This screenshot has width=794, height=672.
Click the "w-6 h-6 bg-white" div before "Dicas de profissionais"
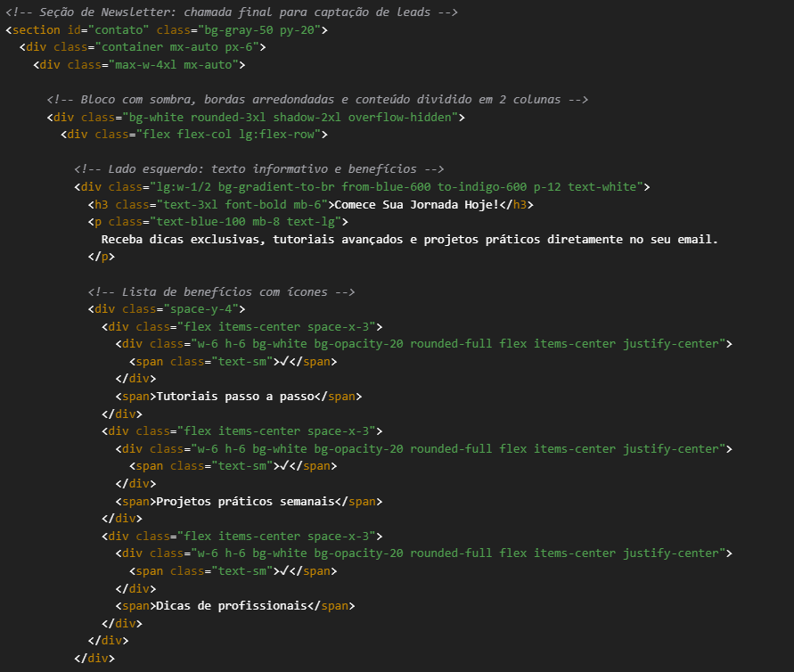424,553
